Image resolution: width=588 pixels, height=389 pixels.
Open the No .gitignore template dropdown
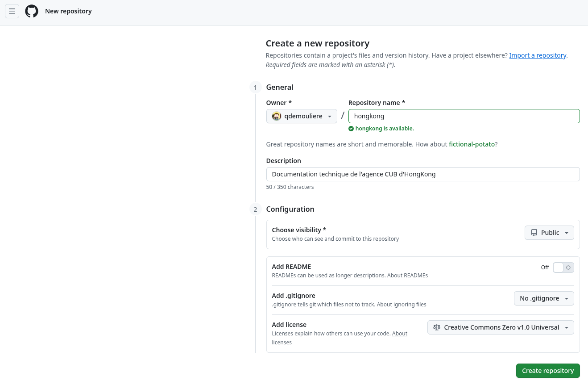click(x=544, y=298)
